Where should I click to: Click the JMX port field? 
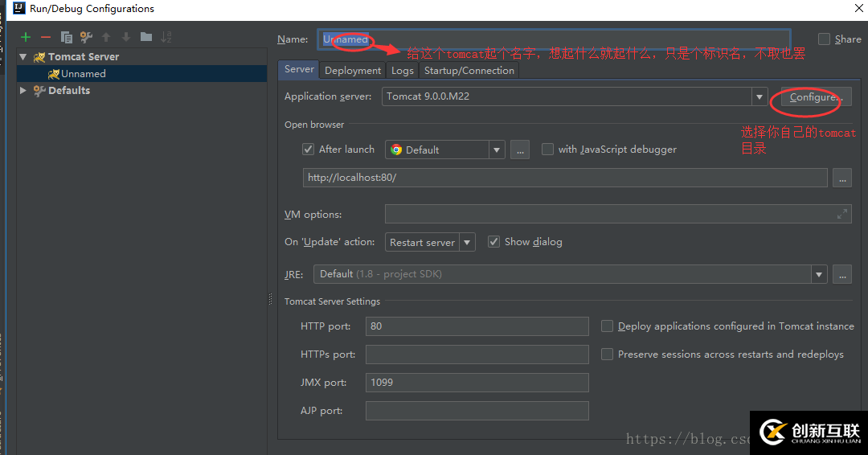tap(477, 383)
